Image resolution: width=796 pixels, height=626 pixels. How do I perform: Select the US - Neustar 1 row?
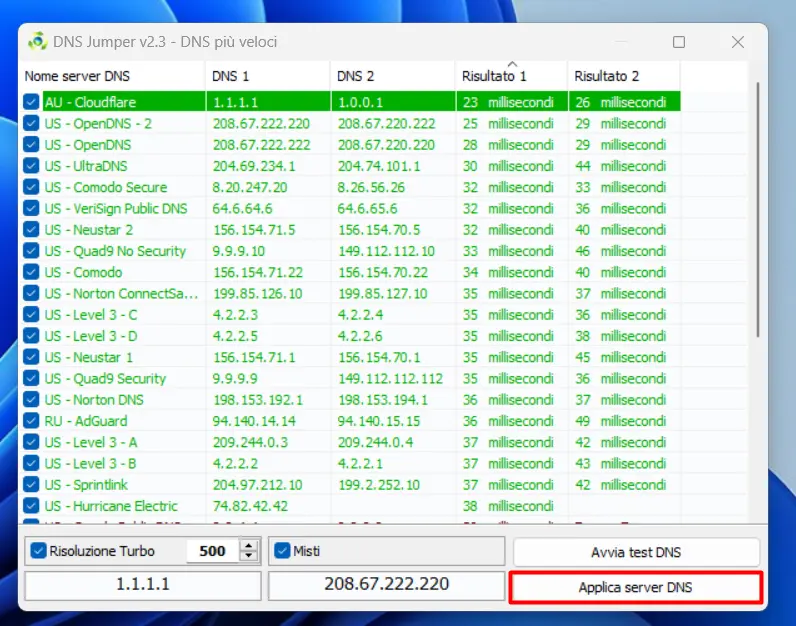click(x=351, y=357)
